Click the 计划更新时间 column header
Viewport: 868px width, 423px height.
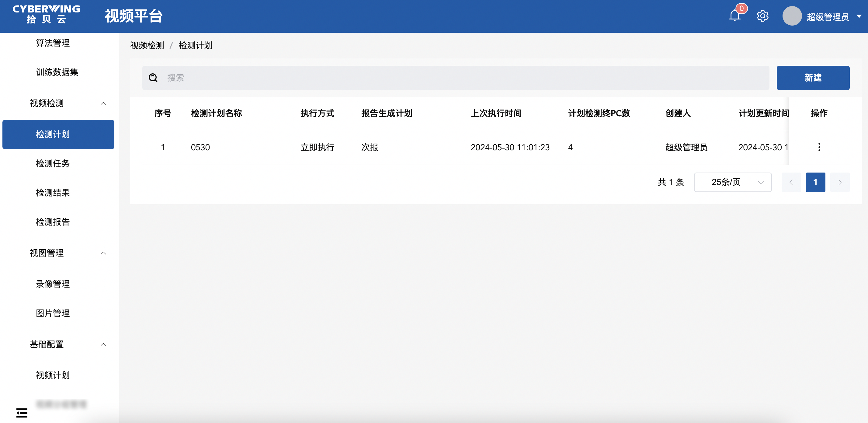(x=764, y=113)
